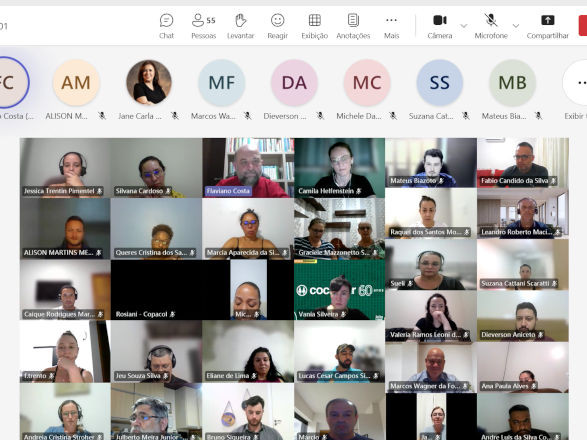Image resolution: width=587 pixels, height=440 pixels.
Task: Unmute the Microfone
Action: pos(491,26)
